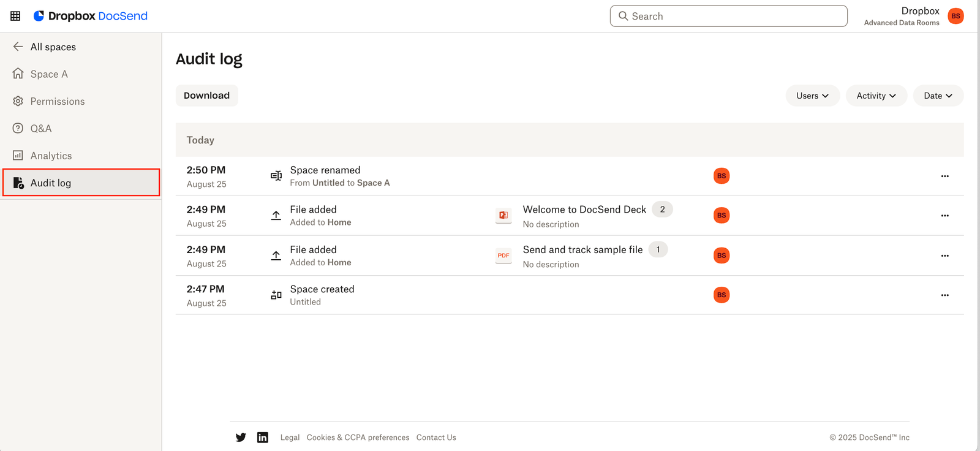Download the audit log
The image size is (980, 451).
tap(206, 96)
